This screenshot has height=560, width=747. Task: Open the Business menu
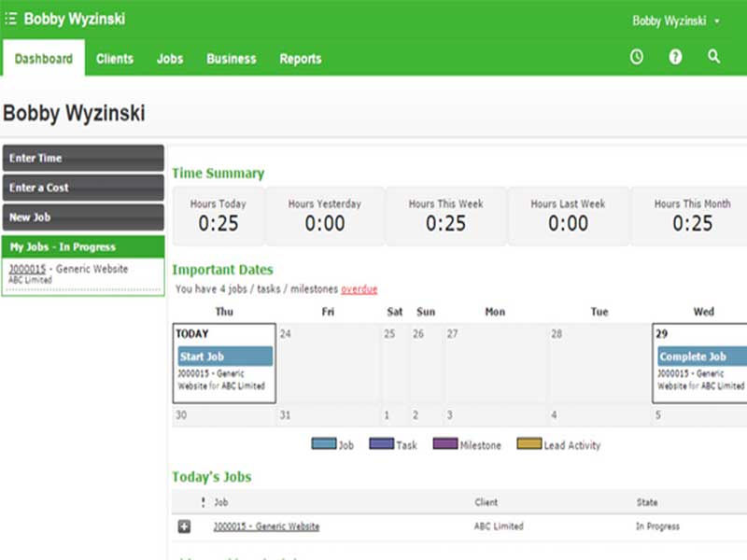[x=232, y=59]
